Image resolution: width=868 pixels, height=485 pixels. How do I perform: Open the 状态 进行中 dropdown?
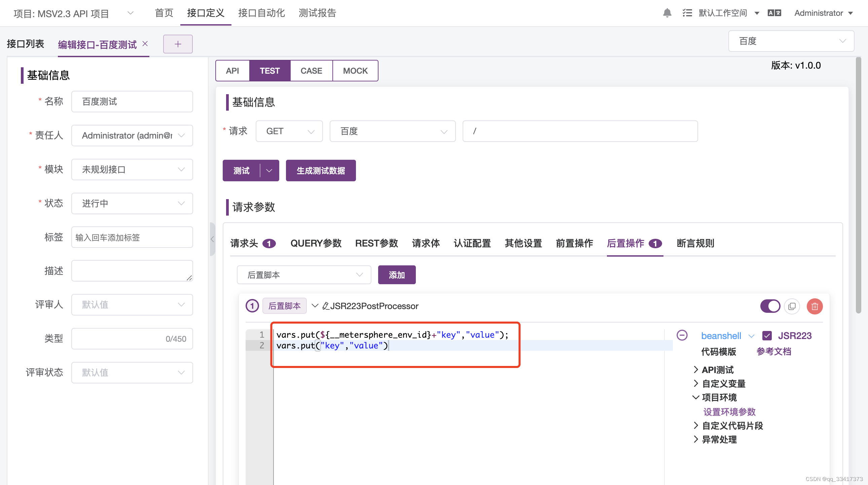(x=132, y=203)
